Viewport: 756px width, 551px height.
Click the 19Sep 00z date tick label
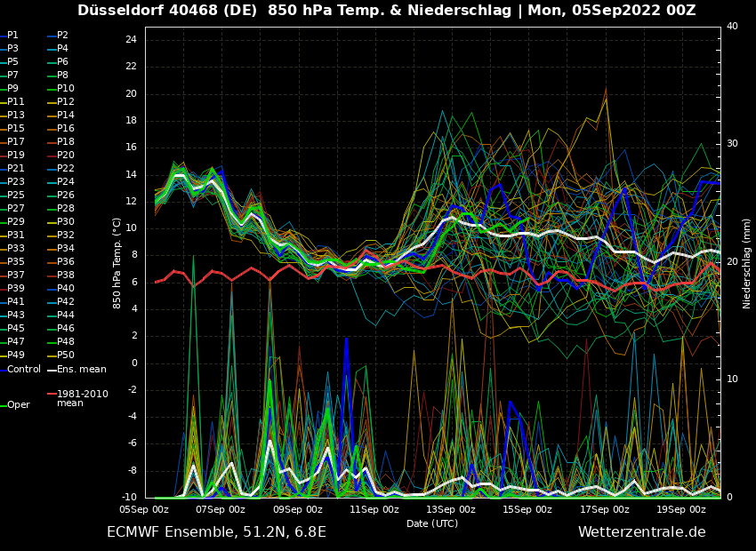(x=681, y=509)
